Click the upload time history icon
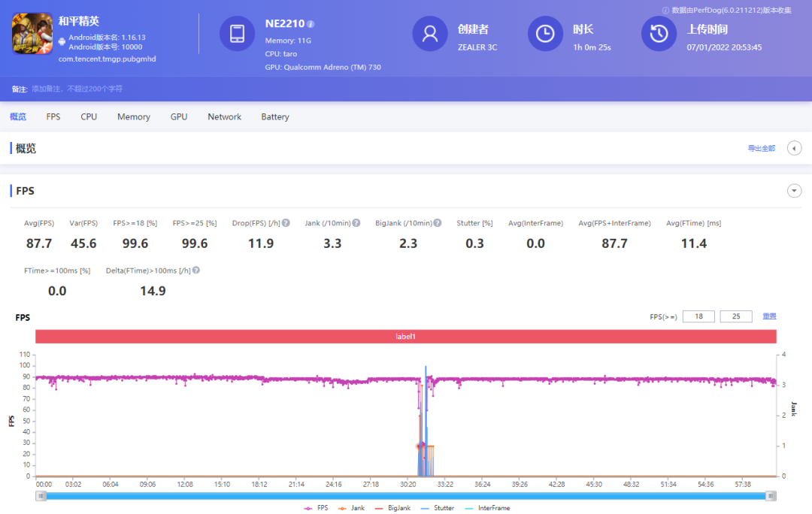The image size is (812, 514). (x=659, y=34)
